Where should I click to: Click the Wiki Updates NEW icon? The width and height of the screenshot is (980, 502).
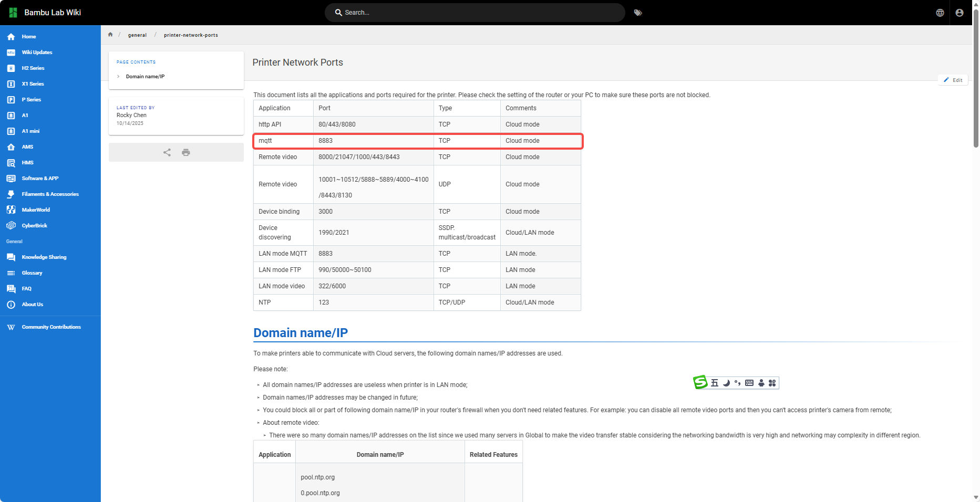coord(11,53)
